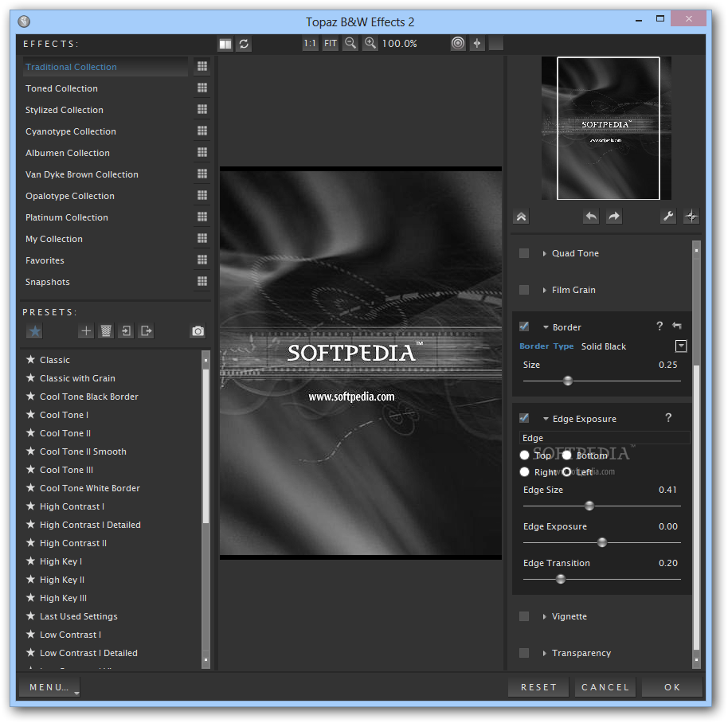Open grid view for My Collection
The image size is (728, 723).
point(202,238)
